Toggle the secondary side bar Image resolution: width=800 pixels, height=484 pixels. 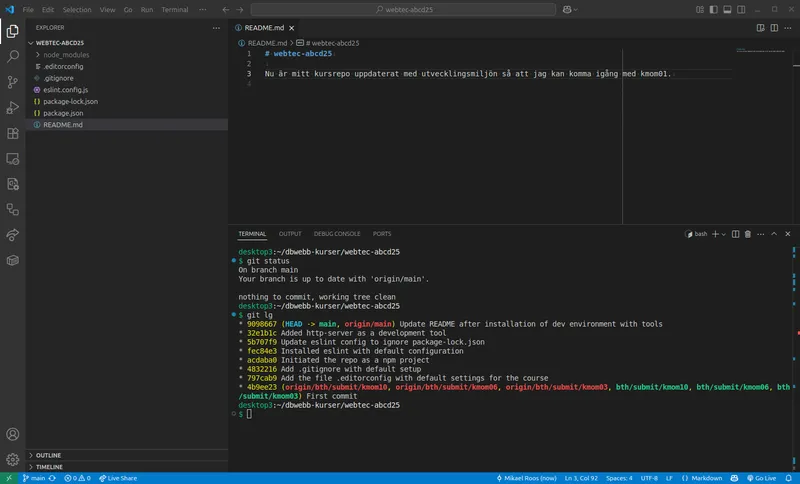pyautogui.click(x=741, y=9)
